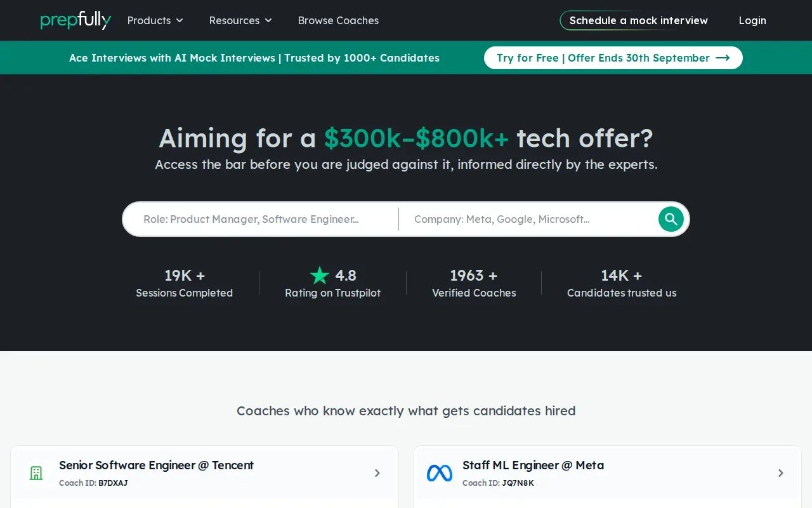This screenshot has height=508, width=812.
Task: Click the 1963 + Verified Coaches stat
Action: pos(474,283)
